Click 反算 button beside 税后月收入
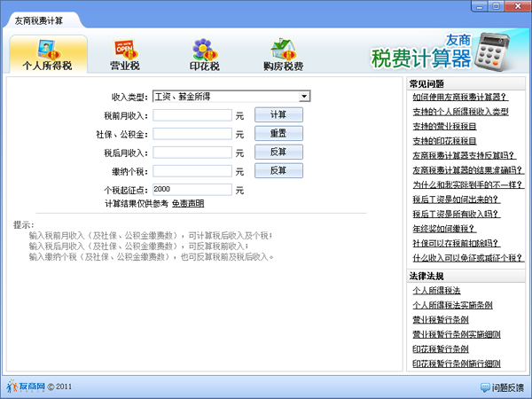 278,152
